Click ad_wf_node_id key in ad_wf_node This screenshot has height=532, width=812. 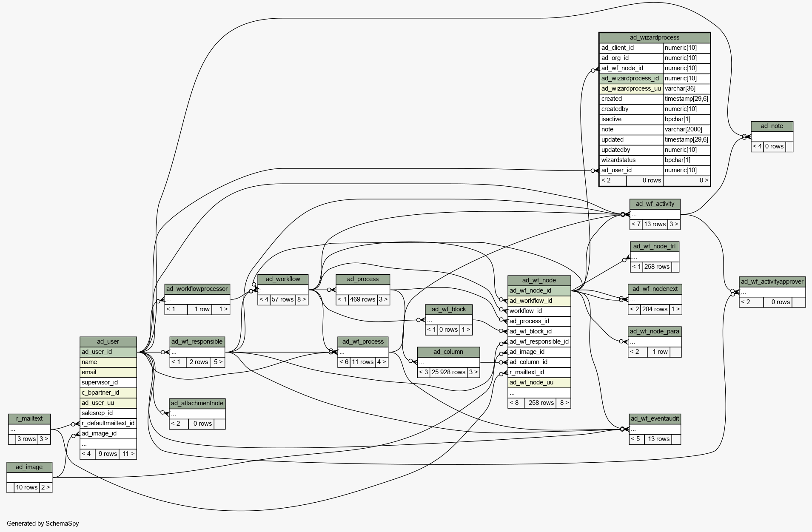coord(539,291)
